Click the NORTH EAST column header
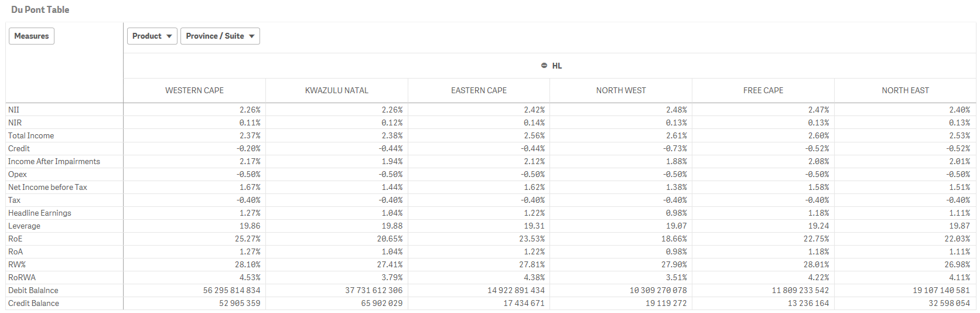980x313 pixels. [x=905, y=90]
